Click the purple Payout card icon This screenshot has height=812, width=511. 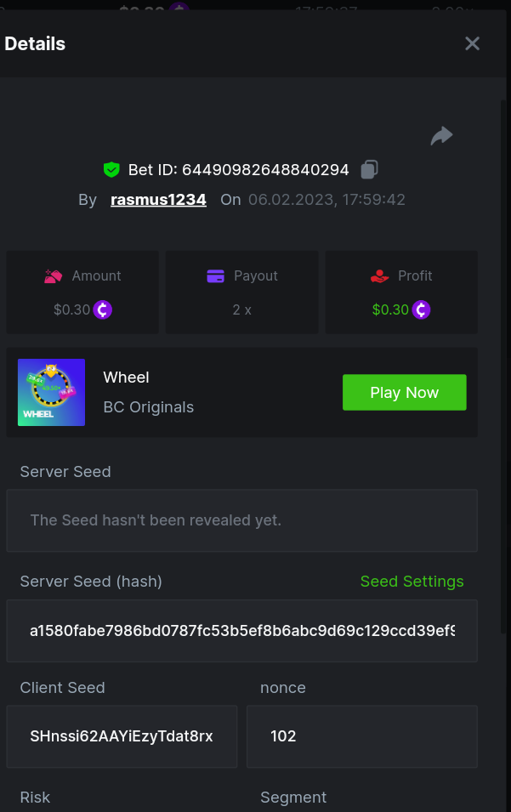pos(216,276)
